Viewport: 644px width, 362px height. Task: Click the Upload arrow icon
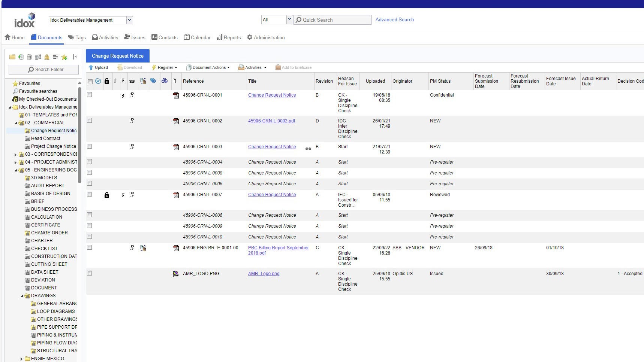point(91,67)
